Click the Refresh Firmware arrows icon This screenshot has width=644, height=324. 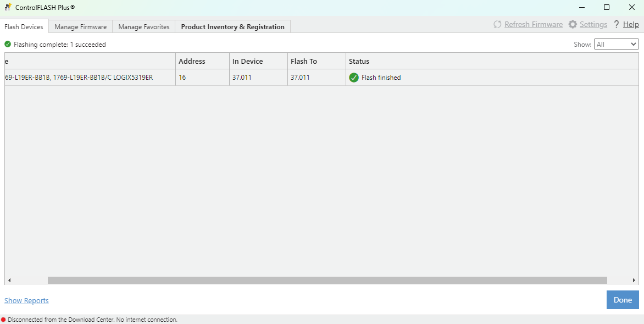click(x=497, y=25)
